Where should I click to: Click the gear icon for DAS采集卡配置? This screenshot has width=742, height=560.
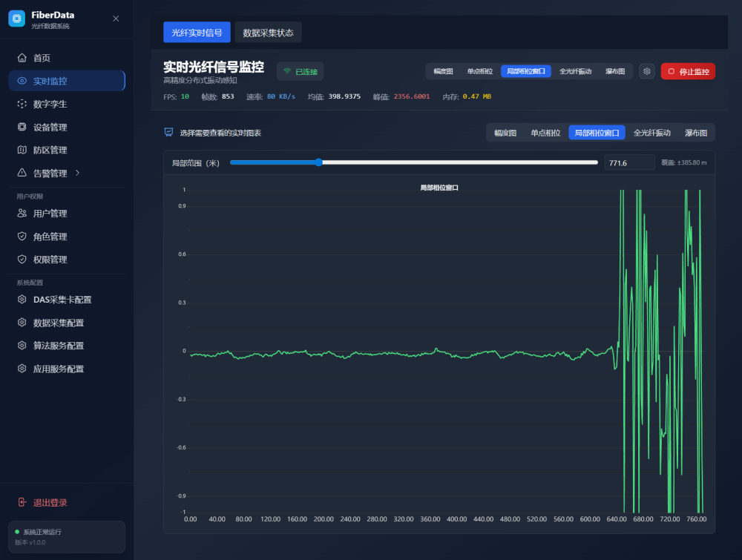pyautogui.click(x=22, y=300)
